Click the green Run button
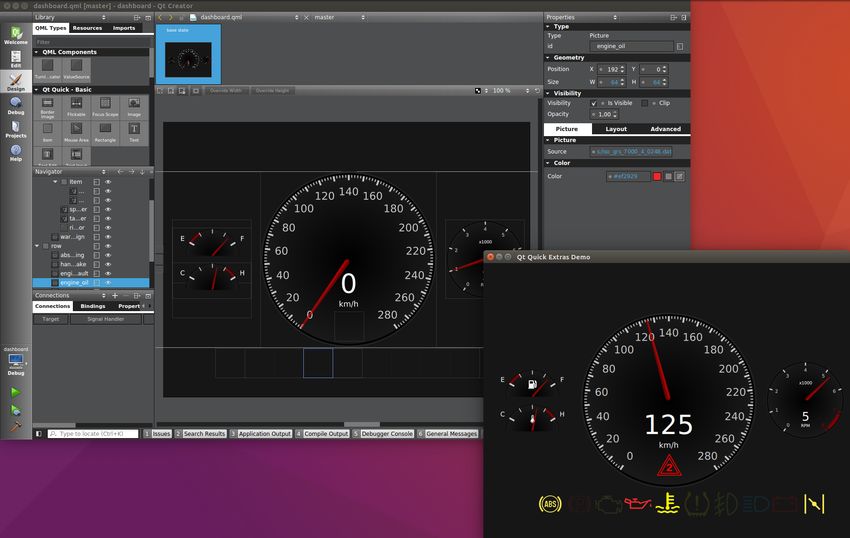850x538 pixels. tap(15, 392)
